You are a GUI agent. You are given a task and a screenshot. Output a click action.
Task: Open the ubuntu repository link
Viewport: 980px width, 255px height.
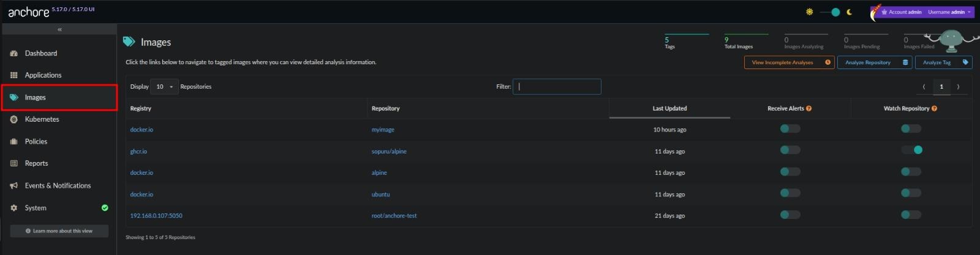380,194
